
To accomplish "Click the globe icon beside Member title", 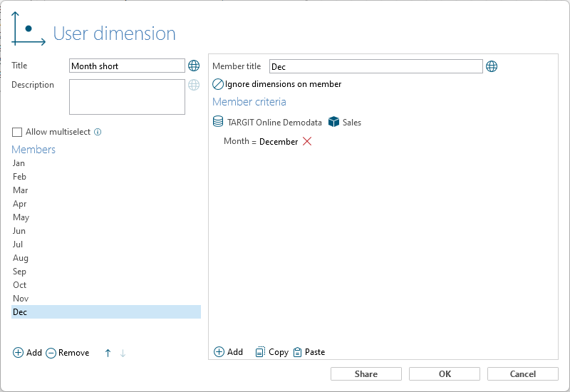I will (492, 66).
